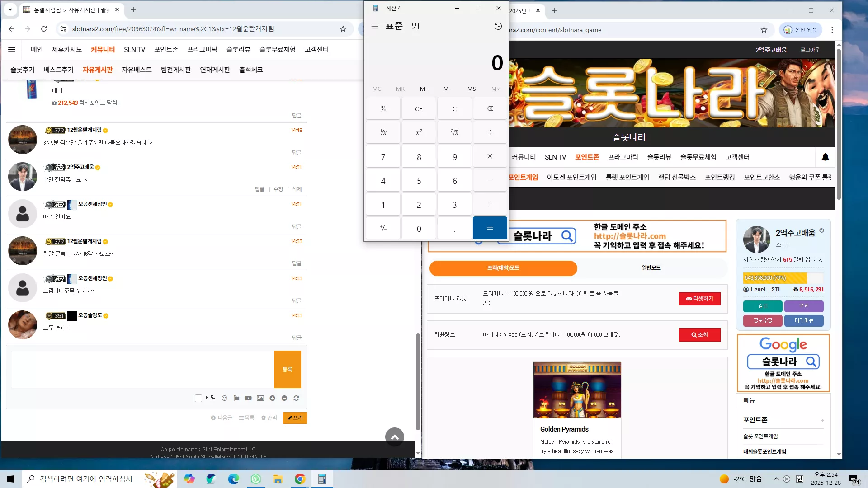The width and height of the screenshot is (868, 488).
Task: Shrink comment box with the minus icon
Action: pyautogui.click(x=284, y=398)
